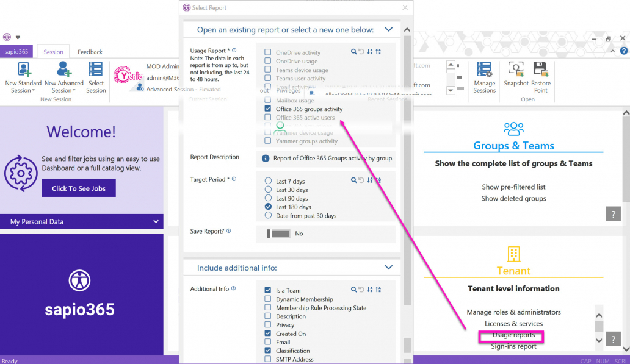Image resolution: width=630 pixels, height=364 pixels.
Task: Click the gear icon in the Welcome panel
Action: pyautogui.click(x=21, y=173)
